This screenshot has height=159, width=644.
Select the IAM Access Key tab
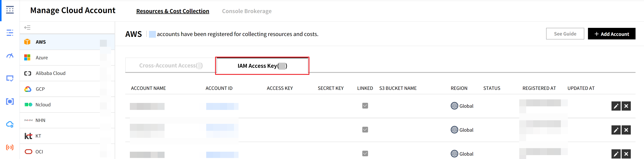point(262,66)
